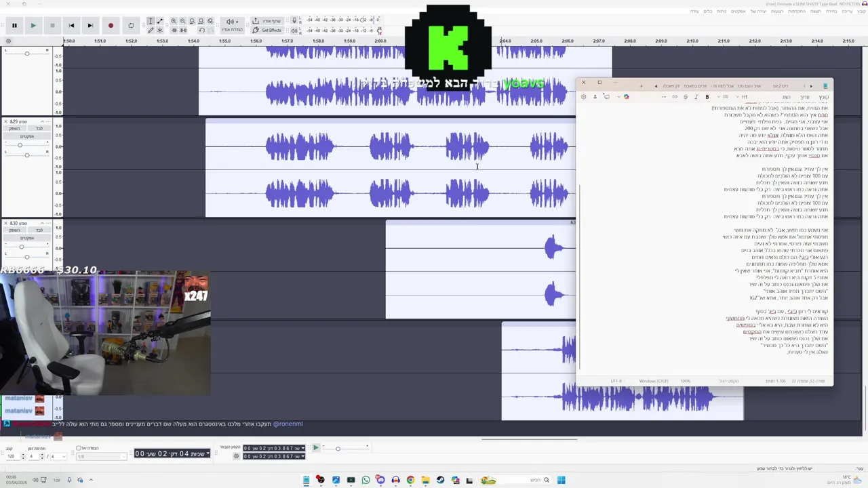Open selection toolbar gear settings
Image resolution: width=868 pixels, height=488 pixels.
pos(236,456)
